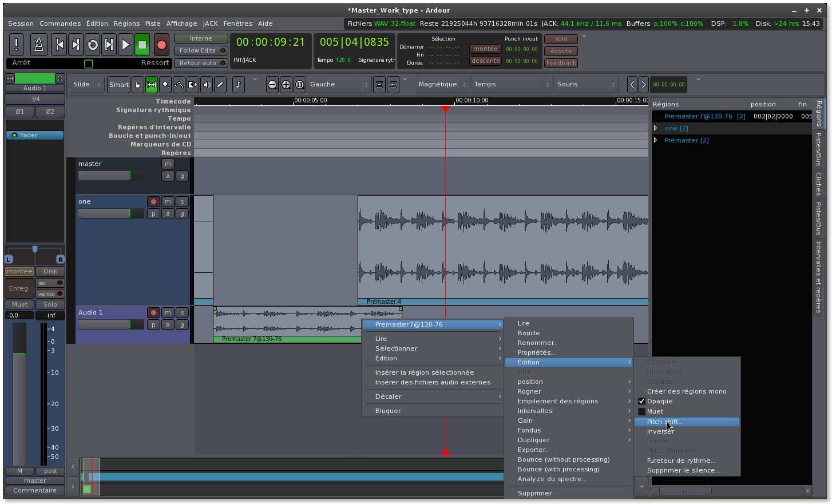Viewport: 832px width, 504px height.
Task: Mute track 'one' with its m button
Action: 168,201
